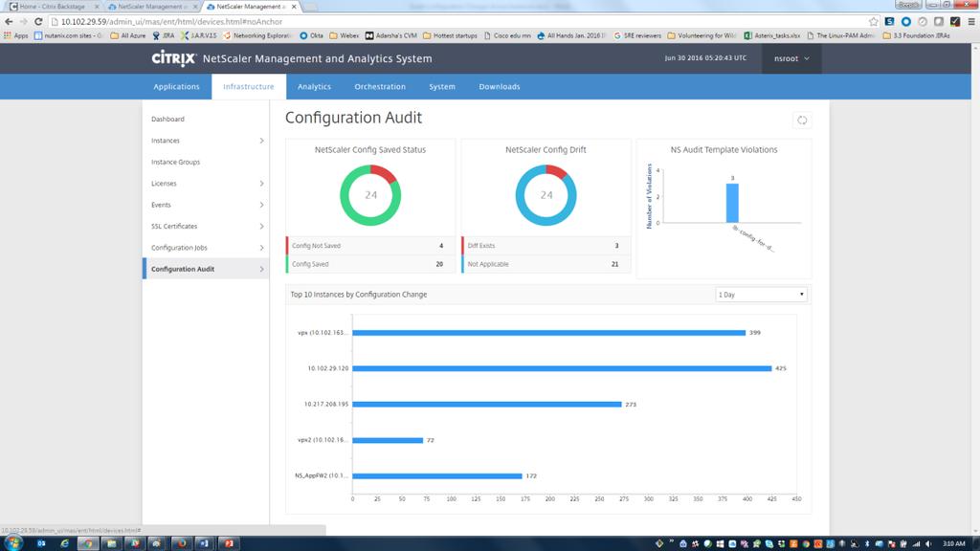Click the network signal tray icon
The width and height of the screenshot is (980, 551).
coord(916,543)
